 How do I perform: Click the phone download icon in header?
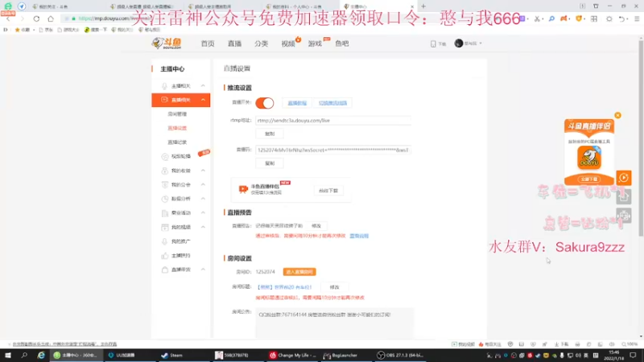[433, 43]
